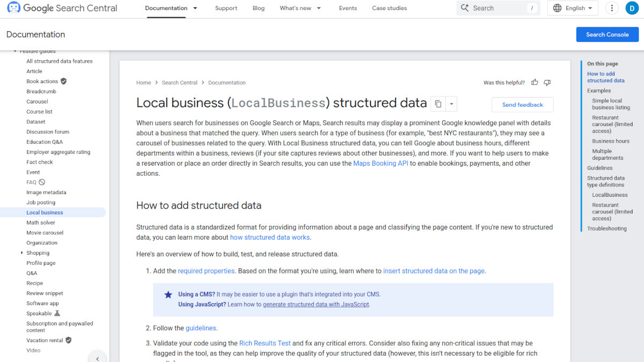Select Fact check in the sidebar
Viewport: 644px width, 362px height.
[x=40, y=162]
